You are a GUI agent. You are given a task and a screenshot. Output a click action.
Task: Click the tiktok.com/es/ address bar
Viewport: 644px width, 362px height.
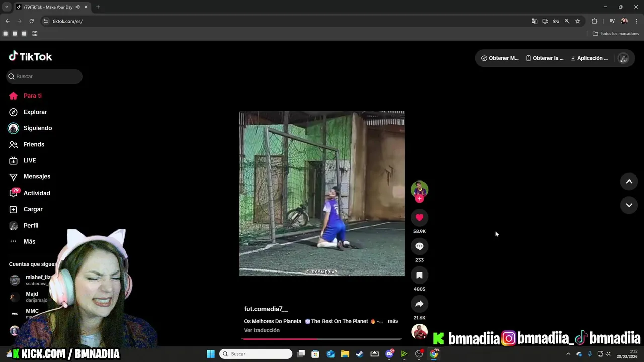point(282,21)
